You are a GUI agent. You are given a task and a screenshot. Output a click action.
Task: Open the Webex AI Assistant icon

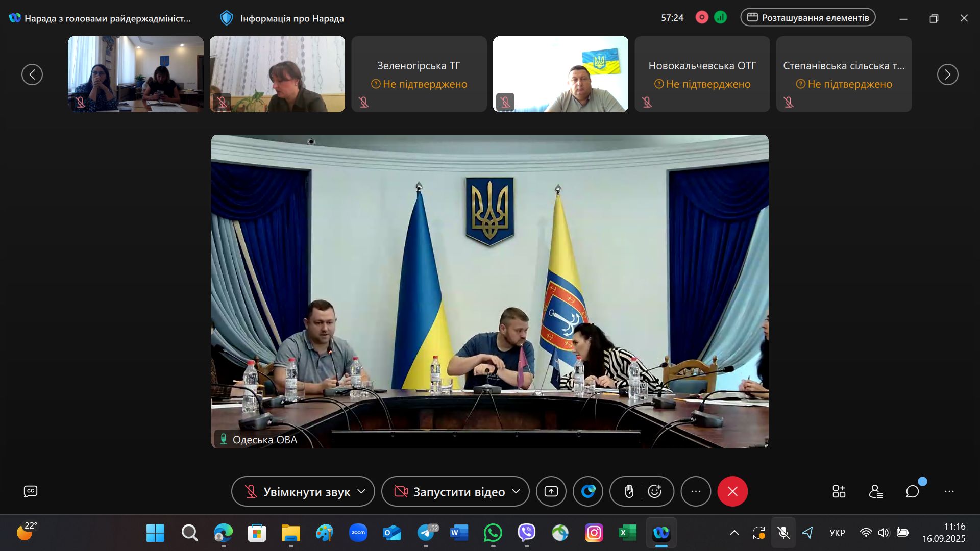[x=588, y=491]
